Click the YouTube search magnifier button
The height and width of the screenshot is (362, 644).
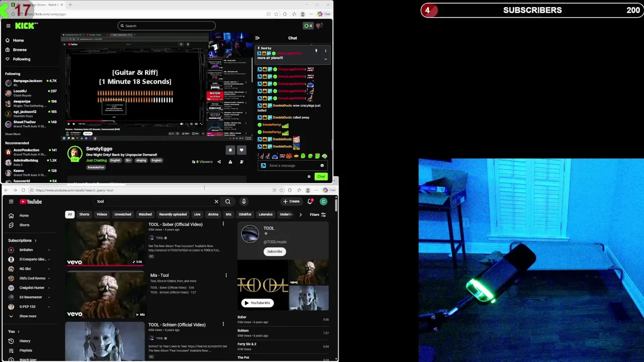[x=228, y=202]
